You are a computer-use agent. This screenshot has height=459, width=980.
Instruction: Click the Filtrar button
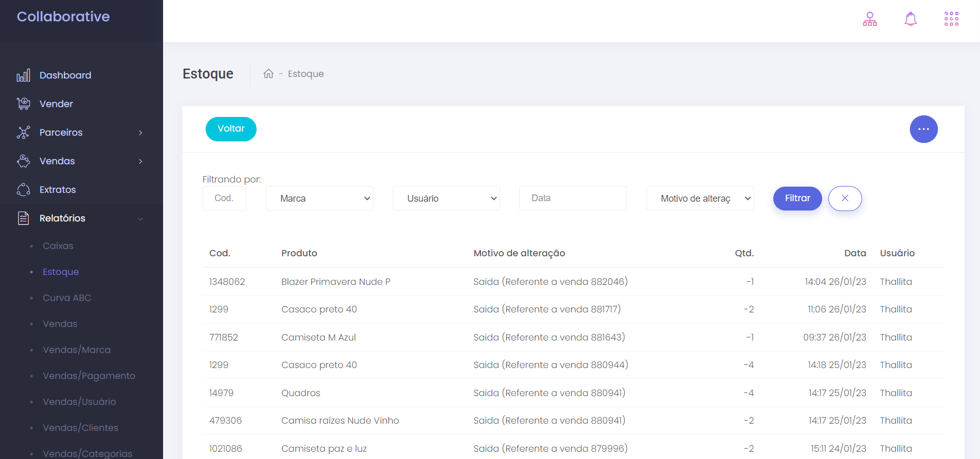click(797, 198)
